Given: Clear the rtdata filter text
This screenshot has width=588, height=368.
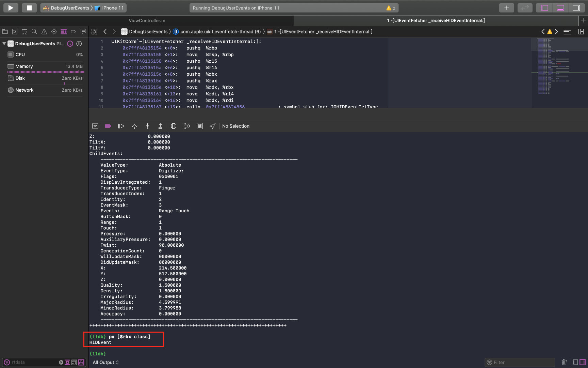Looking at the screenshot, I should click(x=61, y=362).
